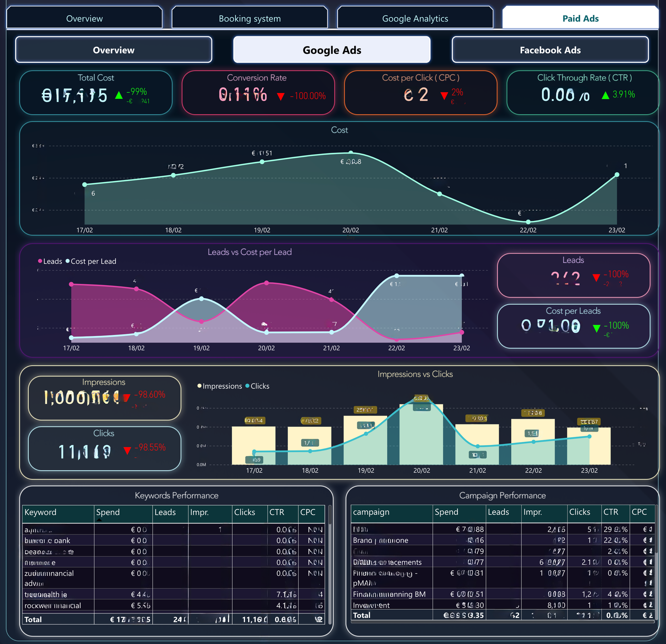Click the Cost chart lowest point at 22/02
This screenshot has height=644, width=666.
(x=528, y=222)
